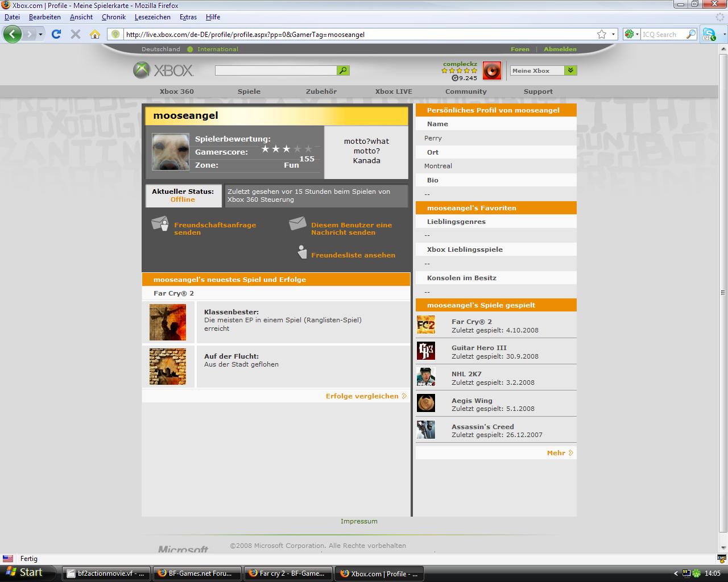Open the Zubehör navigation tab

click(321, 92)
